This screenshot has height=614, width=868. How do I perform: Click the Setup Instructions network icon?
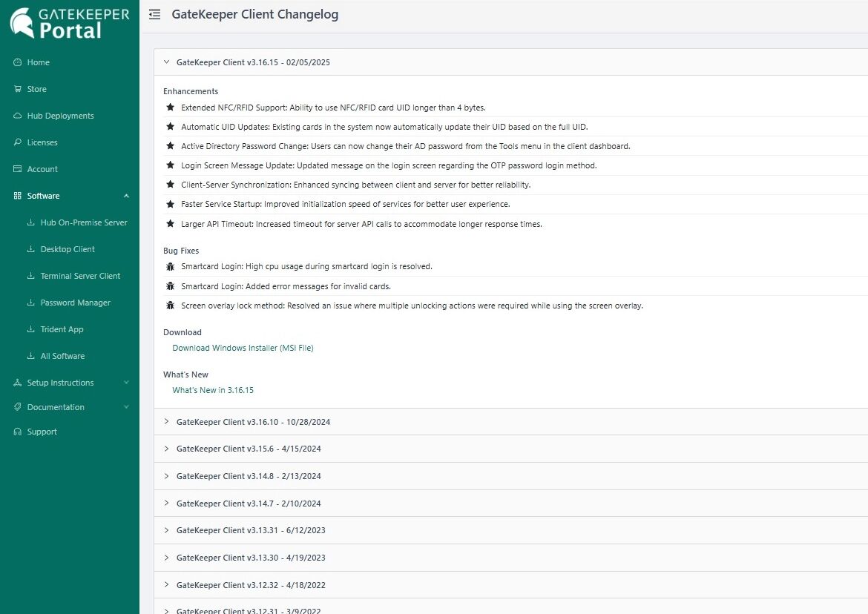point(17,382)
